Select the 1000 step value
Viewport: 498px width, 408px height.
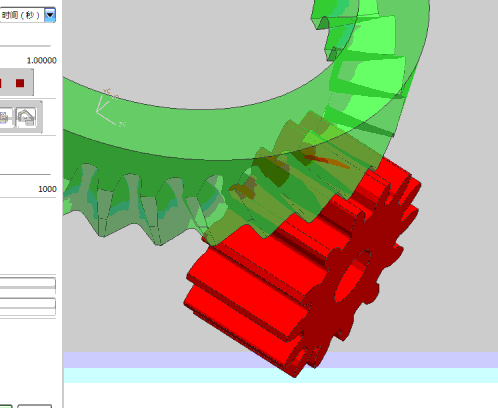[x=47, y=189]
